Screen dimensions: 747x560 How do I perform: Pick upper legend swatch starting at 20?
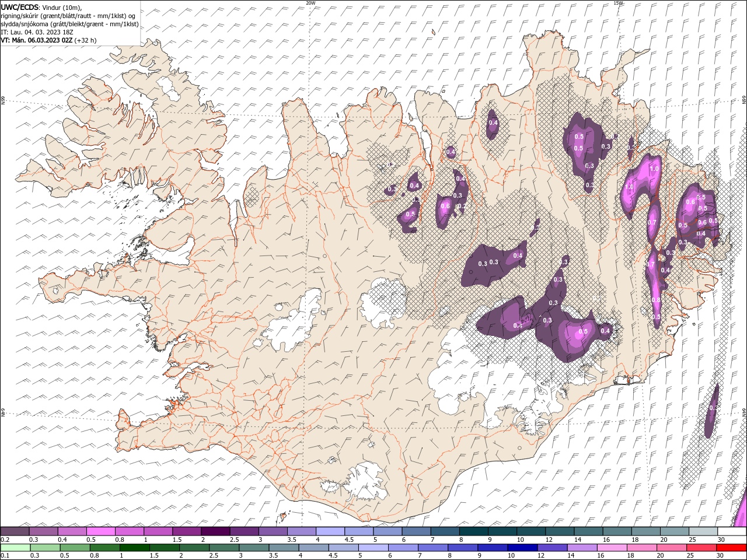click(675, 531)
